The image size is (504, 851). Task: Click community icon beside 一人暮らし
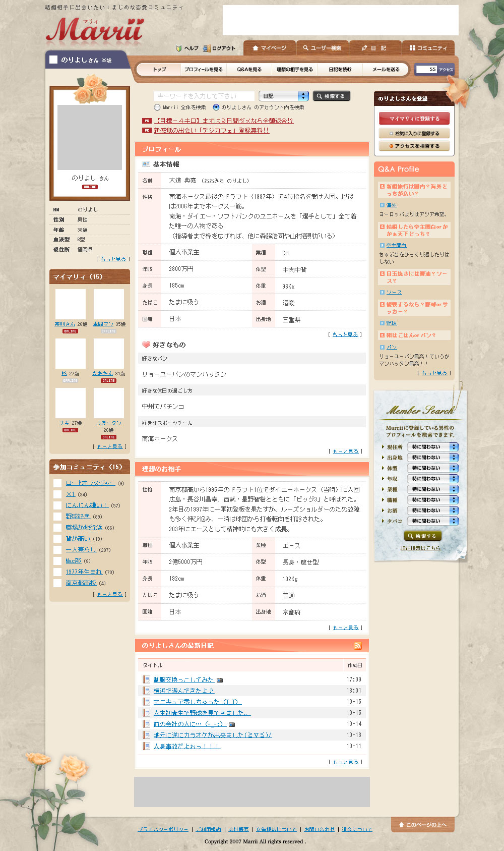[x=57, y=550]
